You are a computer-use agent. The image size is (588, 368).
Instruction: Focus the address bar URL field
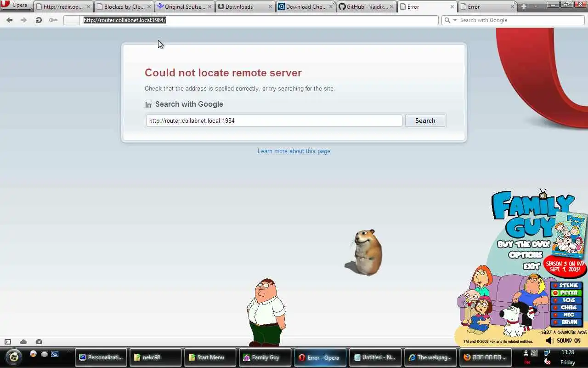coord(260,20)
